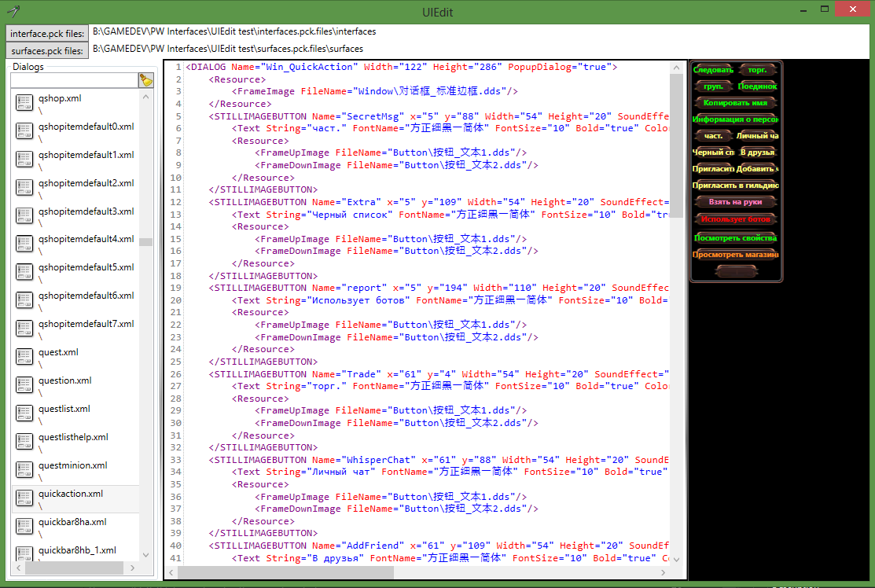The image size is (875, 588).
Task: Click the qshop.xml dialog file icon
Action: 24,102
